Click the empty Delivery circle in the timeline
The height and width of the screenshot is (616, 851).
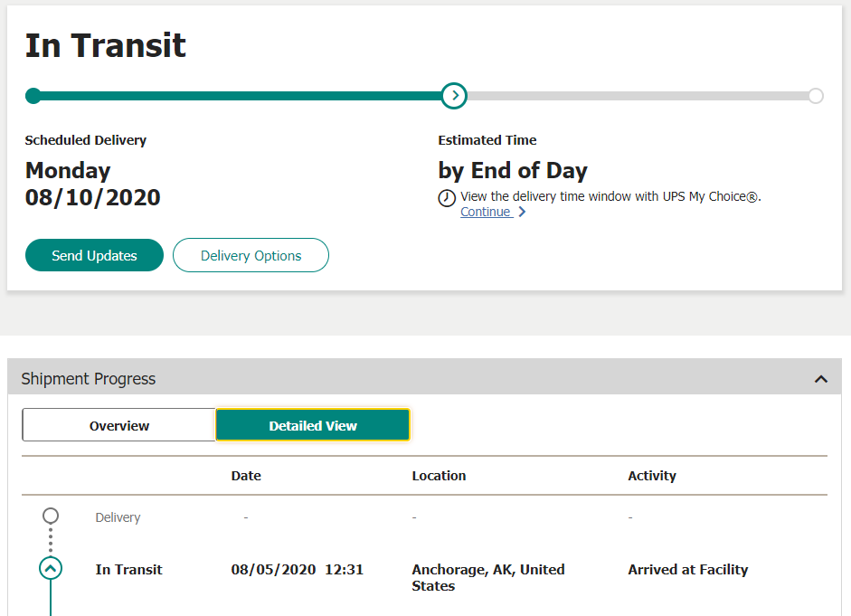pos(51,516)
